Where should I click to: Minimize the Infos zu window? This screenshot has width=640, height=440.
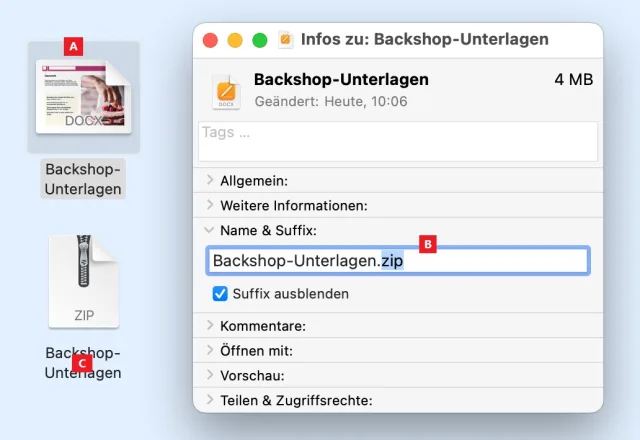(x=235, y=40)
